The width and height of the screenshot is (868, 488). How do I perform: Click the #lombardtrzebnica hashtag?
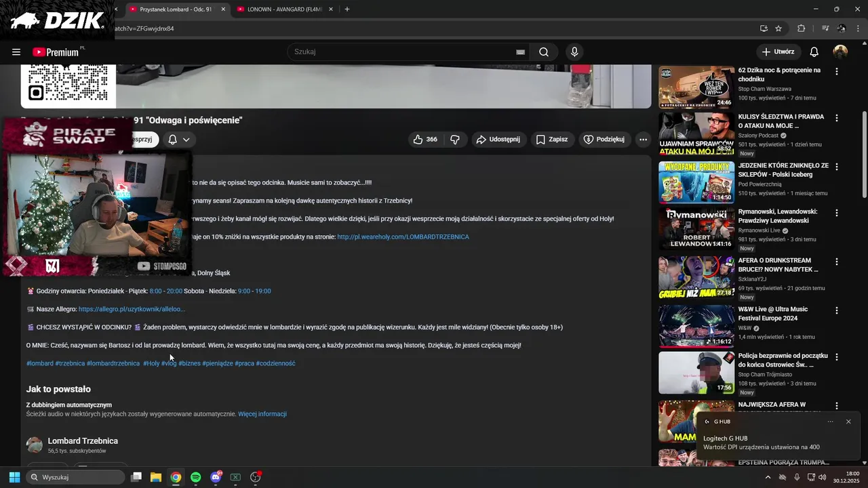click(113, 363)
